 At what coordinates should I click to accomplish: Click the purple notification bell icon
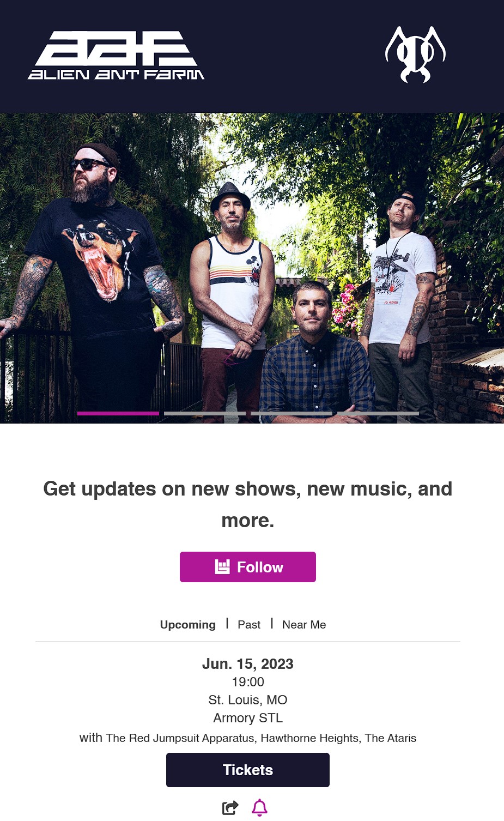pyautogui.click(x=260, y=807)
